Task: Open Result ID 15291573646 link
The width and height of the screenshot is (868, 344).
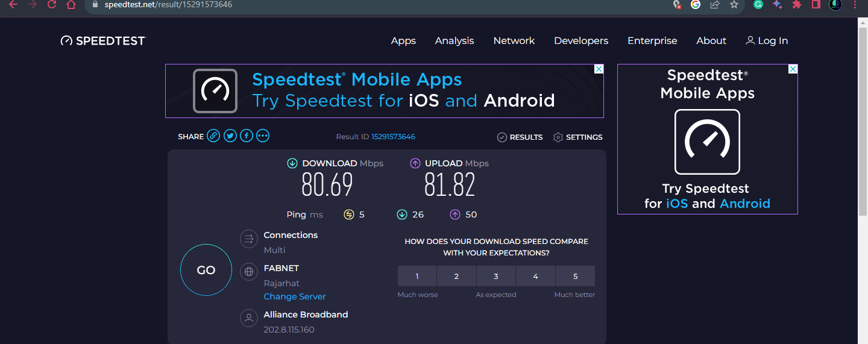Action: point(393,137)
